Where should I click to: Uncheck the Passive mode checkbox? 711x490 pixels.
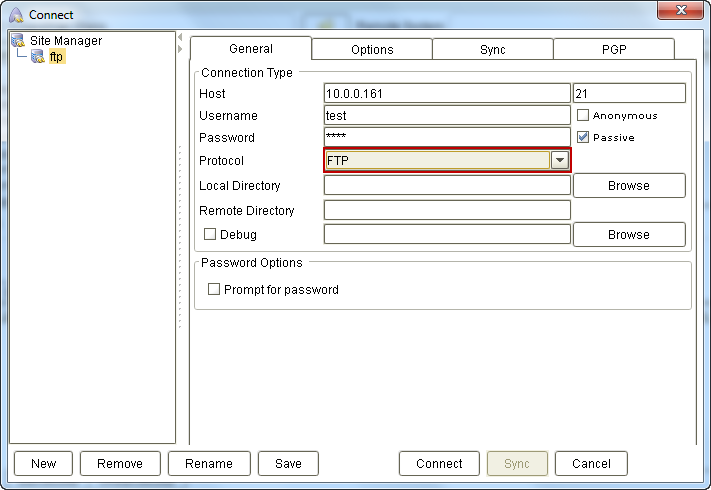coord(583,137)
